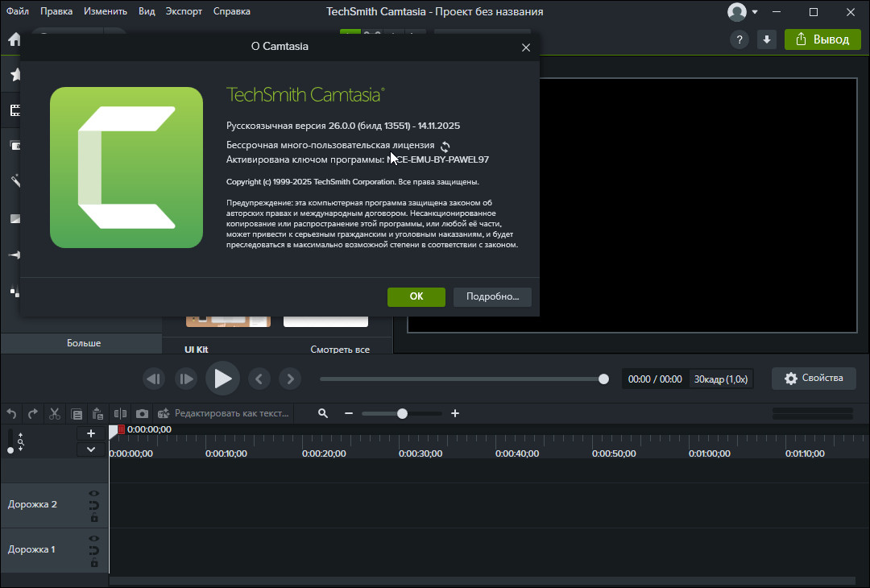
Task: Click the paste icon in timeline toolbar
Action: tap(98, 413)
